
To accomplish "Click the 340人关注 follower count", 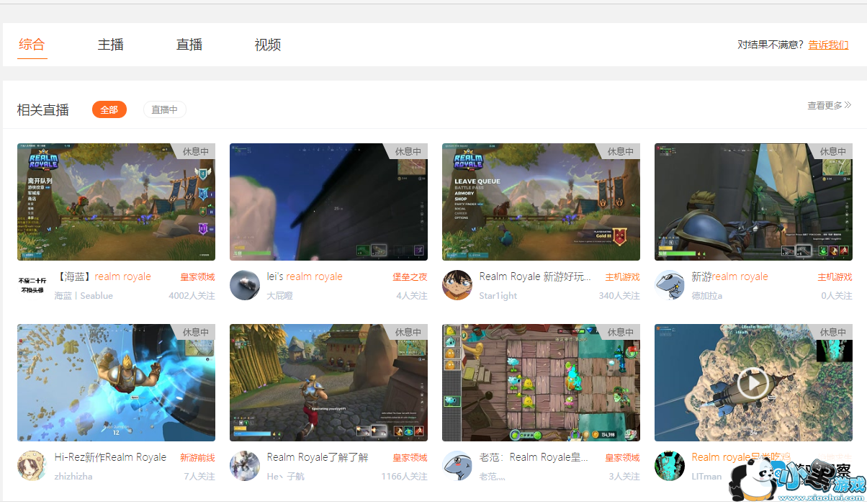I will coord(619,296).
